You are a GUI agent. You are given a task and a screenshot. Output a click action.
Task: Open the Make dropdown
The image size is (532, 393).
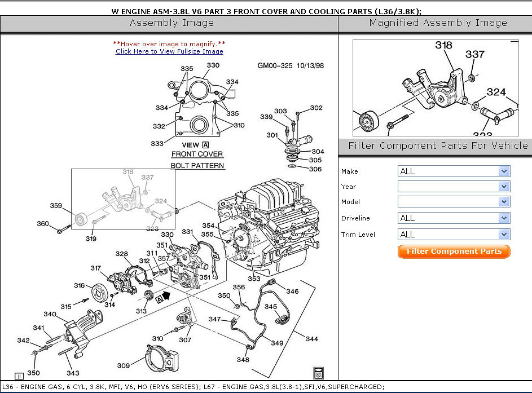pos(454,171)
